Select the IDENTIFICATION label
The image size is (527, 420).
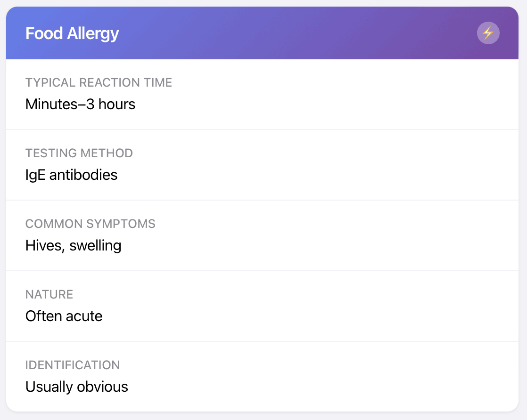[x=73, y=365]
